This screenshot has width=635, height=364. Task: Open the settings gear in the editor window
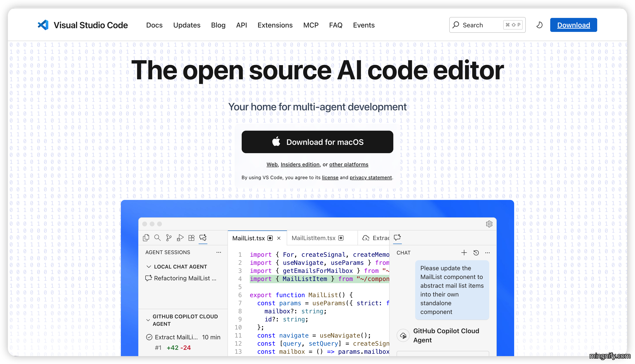coord(489,224)
